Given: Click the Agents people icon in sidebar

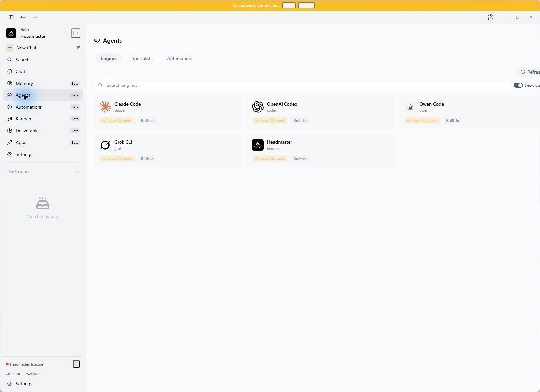Looking at the screenshot, I should click(x=10, y=95).
